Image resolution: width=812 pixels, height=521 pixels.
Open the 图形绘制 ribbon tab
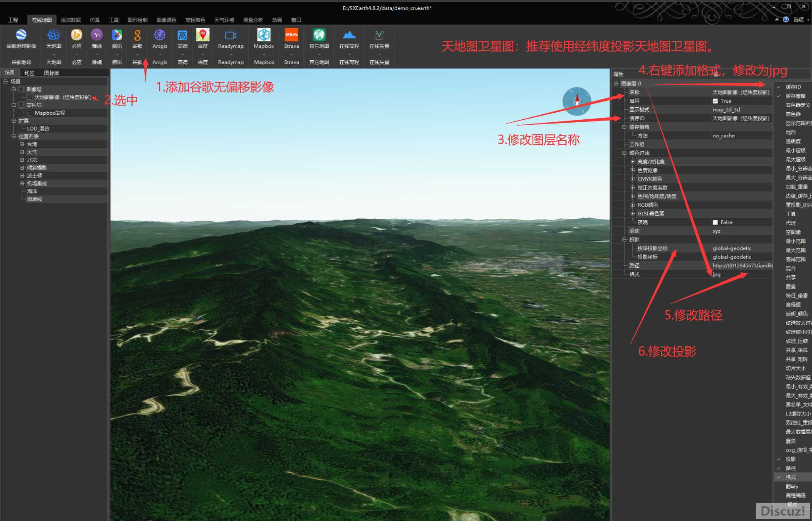[138, 20]
